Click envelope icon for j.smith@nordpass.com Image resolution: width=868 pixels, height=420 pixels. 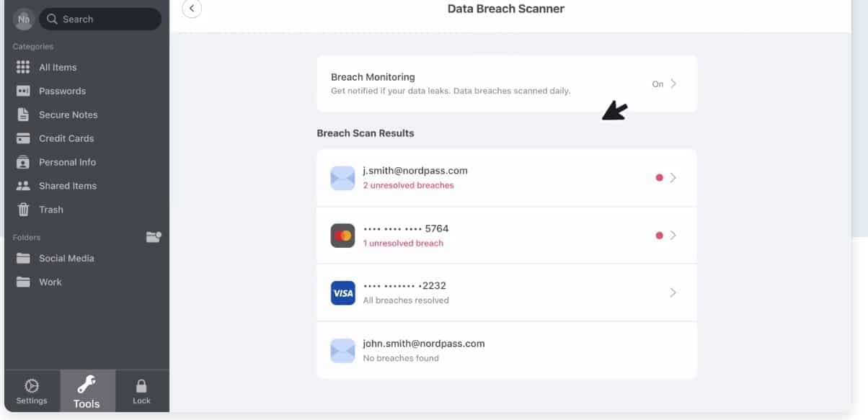click(342, 178)
